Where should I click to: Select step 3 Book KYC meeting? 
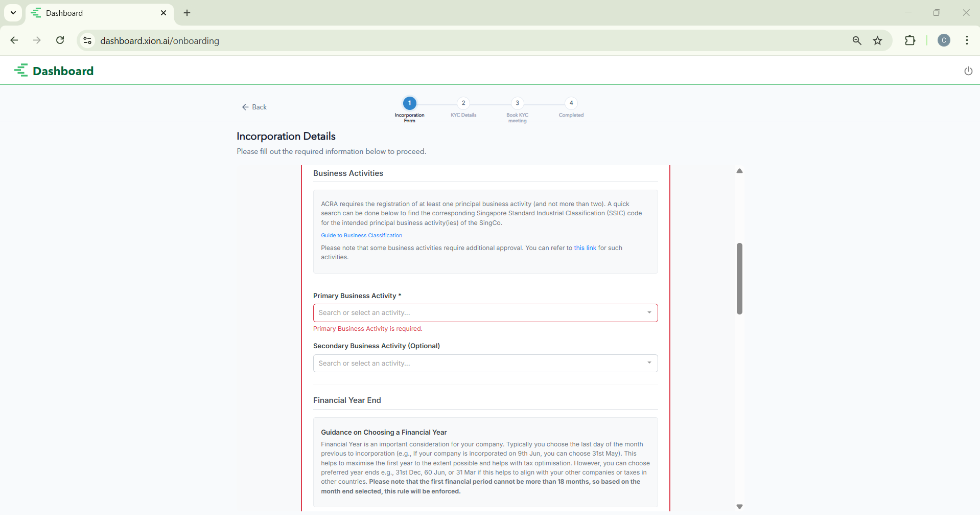[x=517, y=103]
